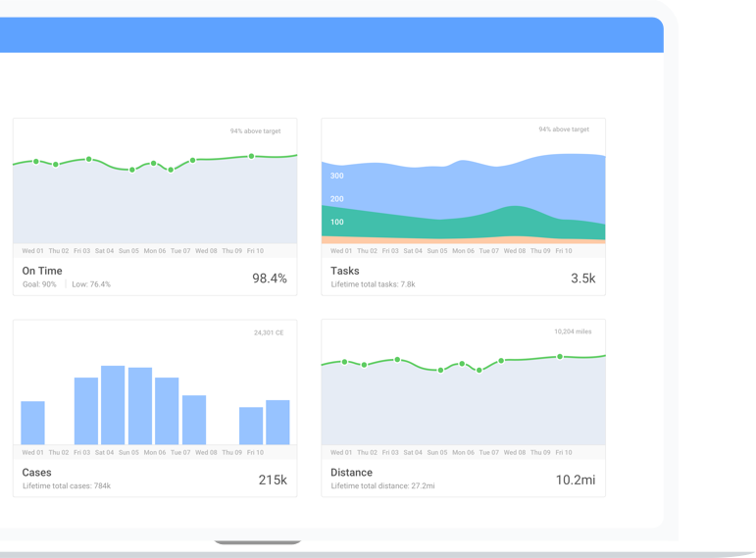This screenshot has height=558, width=756.
Task: Click the first data point on On Time line
Action: coord(36,162)
